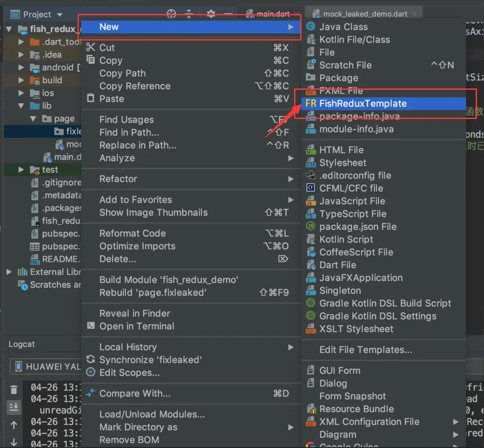Click the Logcat trash clear icon
Viewport: 484px width, 448px height.
coord(14,390)
